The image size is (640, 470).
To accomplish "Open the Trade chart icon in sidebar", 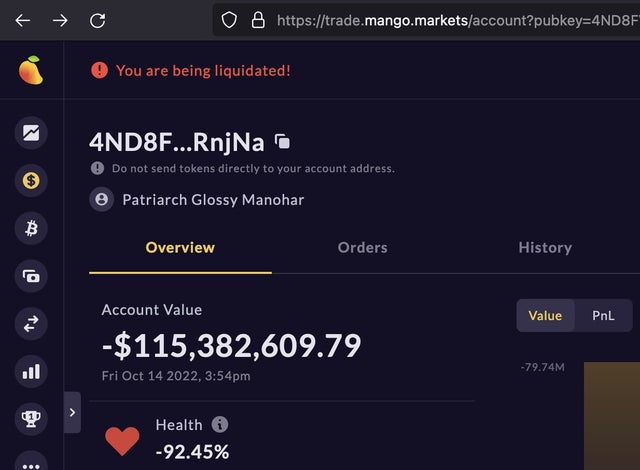I will 32,133.
